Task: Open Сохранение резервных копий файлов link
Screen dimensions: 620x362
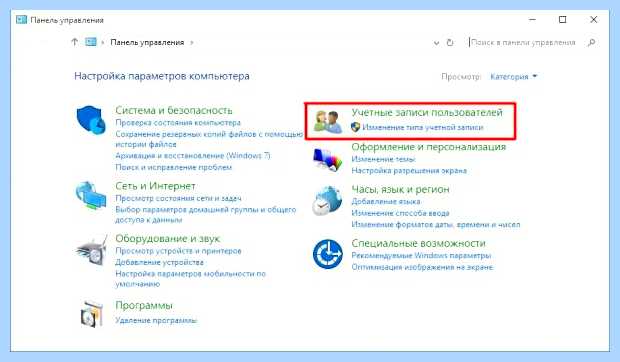Action: pos(209,139)
